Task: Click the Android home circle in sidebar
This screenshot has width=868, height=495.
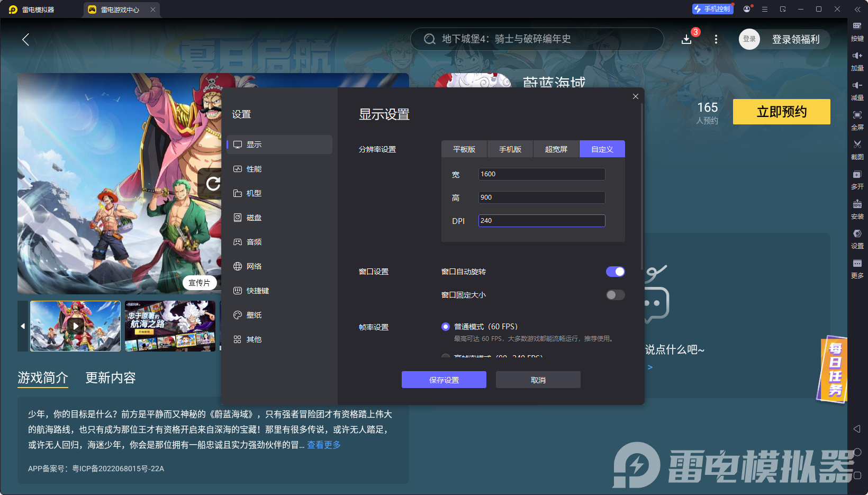Action: pos(857,452)
